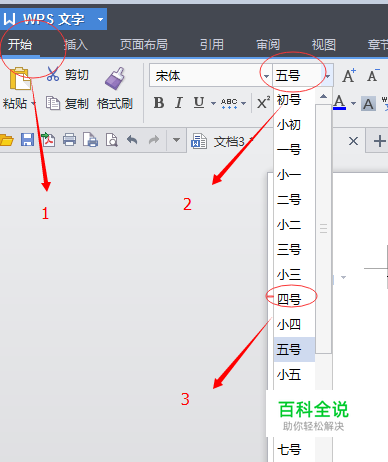Image resolution: width=388 pixels, height=462 pixels.
Task: Click the direct print icon
Action: tap(90, 140)
